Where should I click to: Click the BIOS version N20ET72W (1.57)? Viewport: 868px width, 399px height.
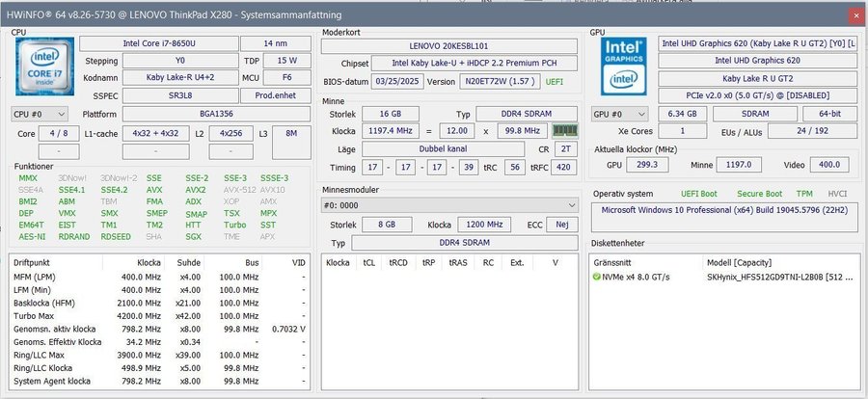500,81
